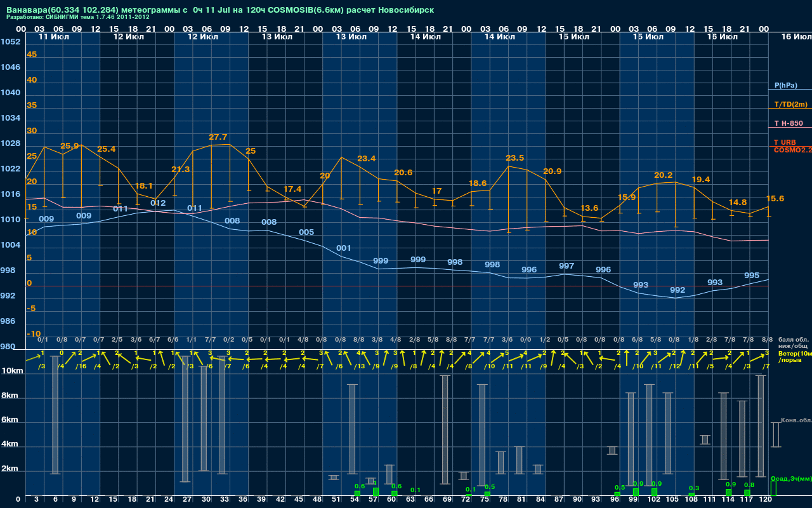Click the 23.5 temperature value

tap(514, 158)
